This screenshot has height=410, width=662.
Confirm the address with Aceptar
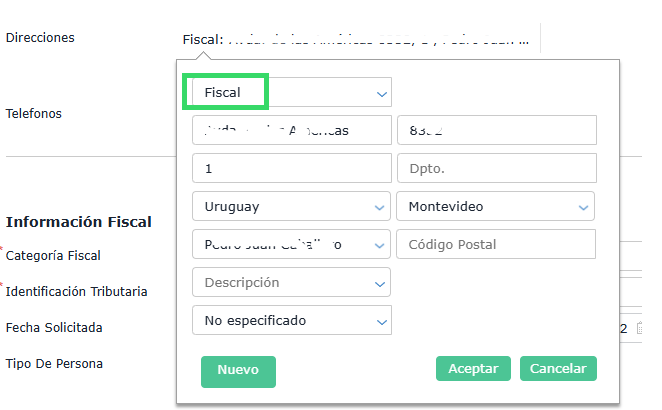(x=473, y=368)
